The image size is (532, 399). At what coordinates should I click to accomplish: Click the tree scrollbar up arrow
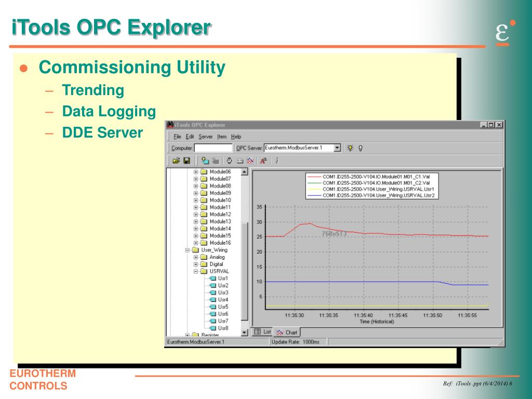244,171
